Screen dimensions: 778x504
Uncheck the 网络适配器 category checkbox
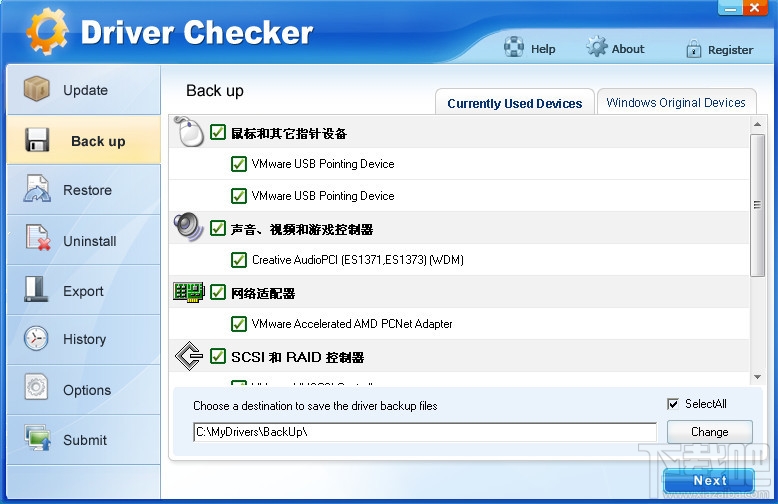coord(218,292)
